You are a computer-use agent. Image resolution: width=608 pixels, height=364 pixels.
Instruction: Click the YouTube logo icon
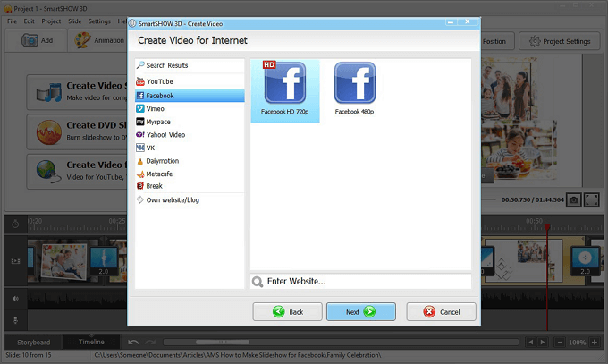click(140, 81)
